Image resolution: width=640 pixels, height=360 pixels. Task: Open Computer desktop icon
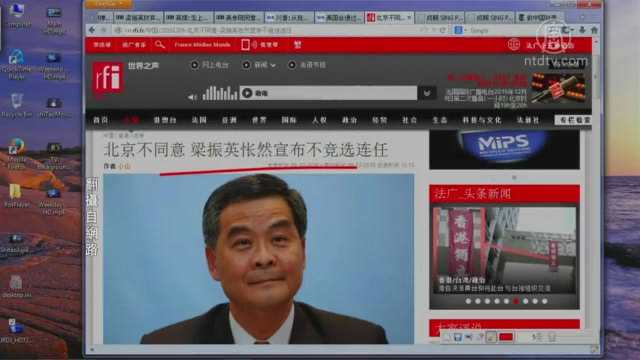coord(17,15)
